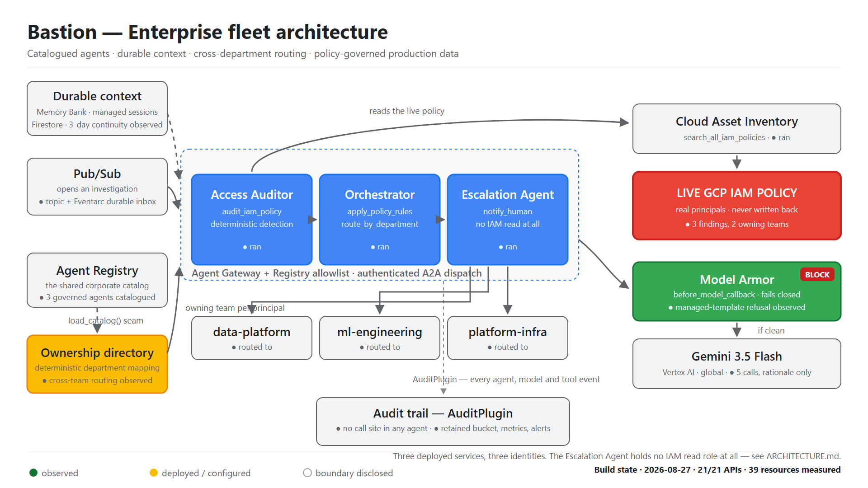
Task: Select the Durable context box
Action: (x=97, y=108)
